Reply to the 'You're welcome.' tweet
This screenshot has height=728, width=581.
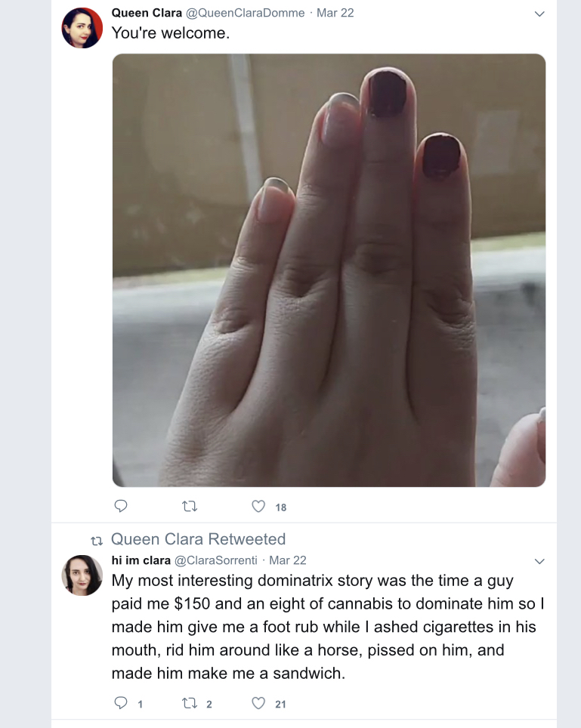pyautogui.click(x=121, y=506)
